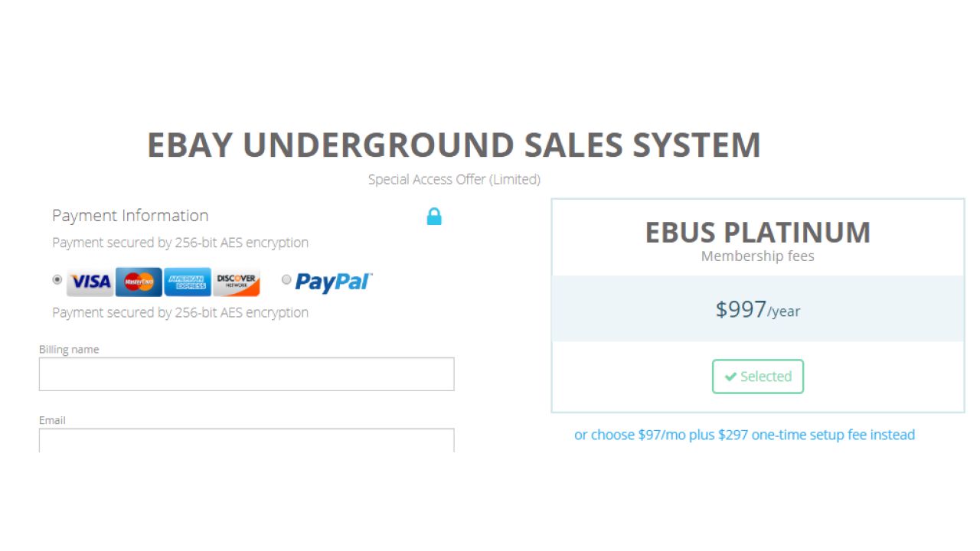Click the MasterCard icon
Screen dimensions: 980x551
[137, 282]
